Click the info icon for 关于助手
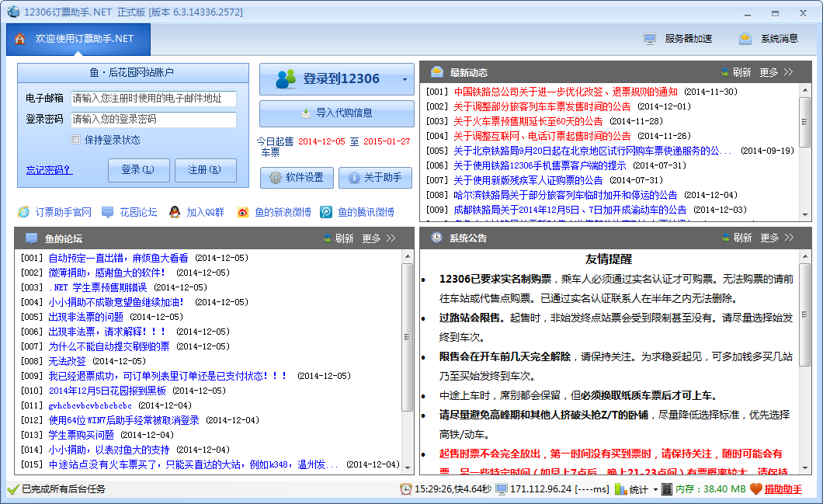 tap(354, 178)
